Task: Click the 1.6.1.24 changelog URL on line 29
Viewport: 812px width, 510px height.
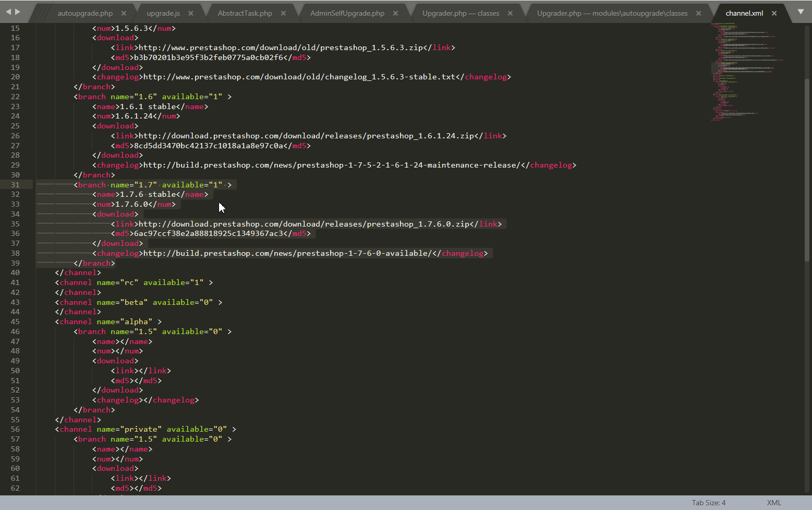Action: [x=332, y=165]
